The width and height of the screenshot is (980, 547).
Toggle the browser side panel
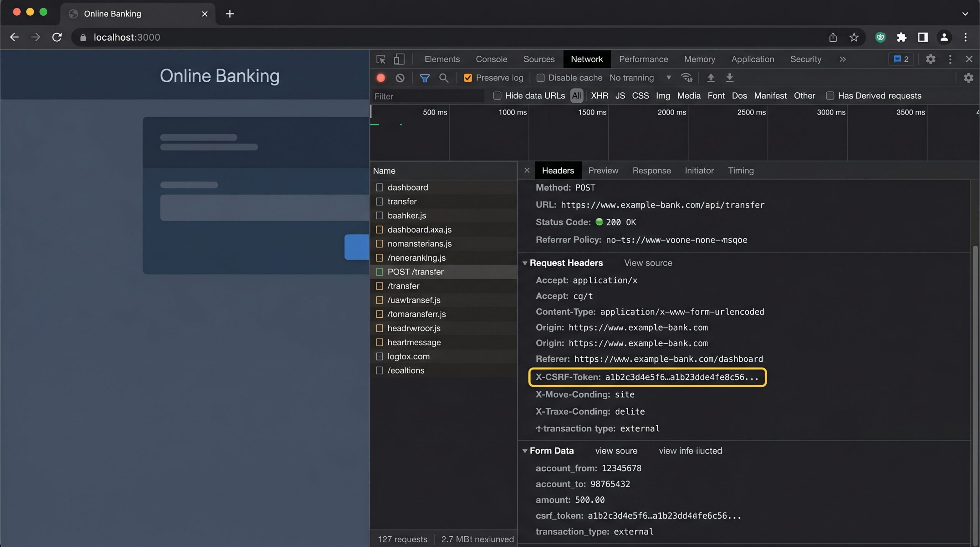tap(923, 37)
